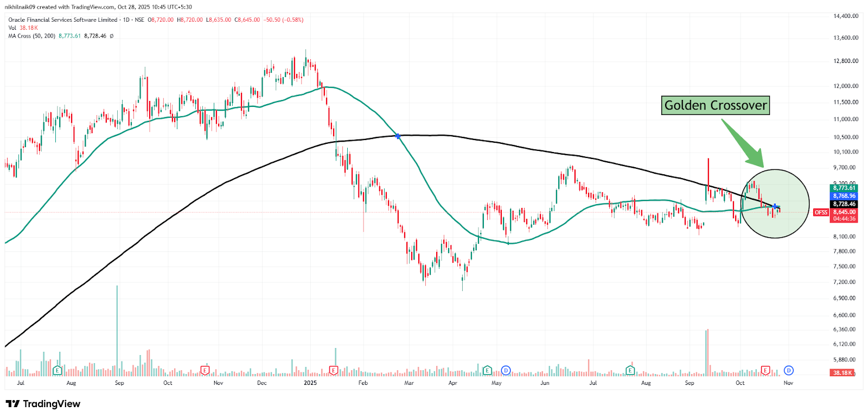Click the blue MA cross marker near March
Viewport: 868px width, 418px height.
coord(398,136)
